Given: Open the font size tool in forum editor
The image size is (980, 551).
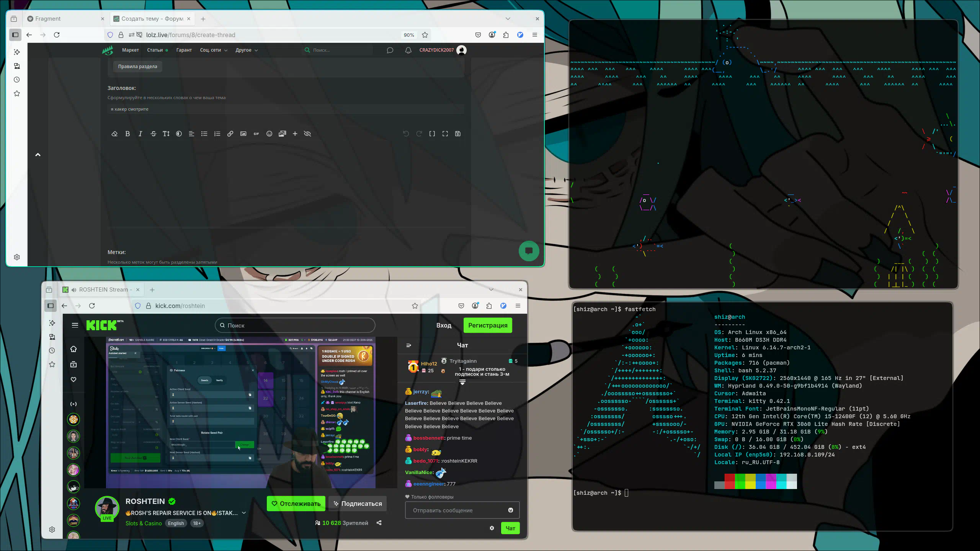Looking at the screenshot, I should click(166, 134).
